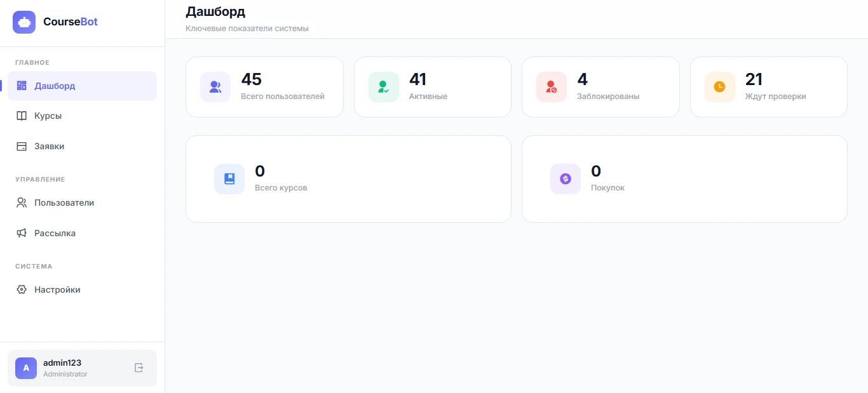Navigate to Пользователи management
The height and width of the screenshot is (393, 868).
point(82,203)
